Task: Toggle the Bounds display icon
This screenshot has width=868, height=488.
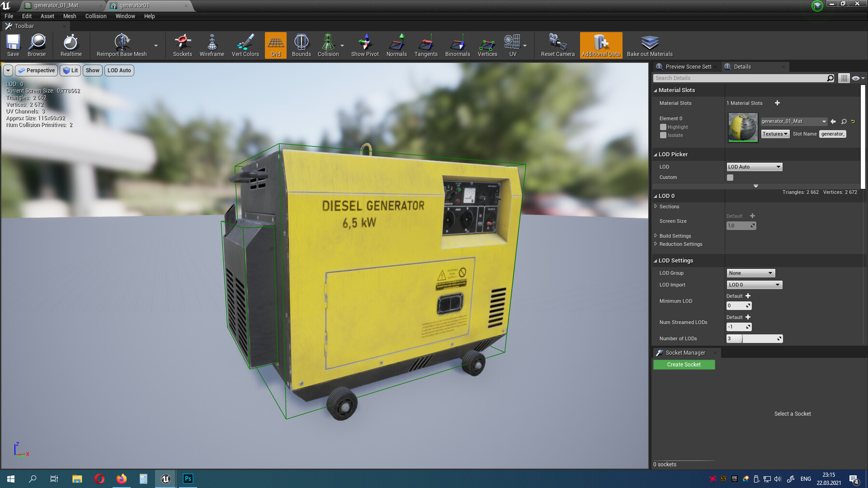Action: tap(301, 45)
